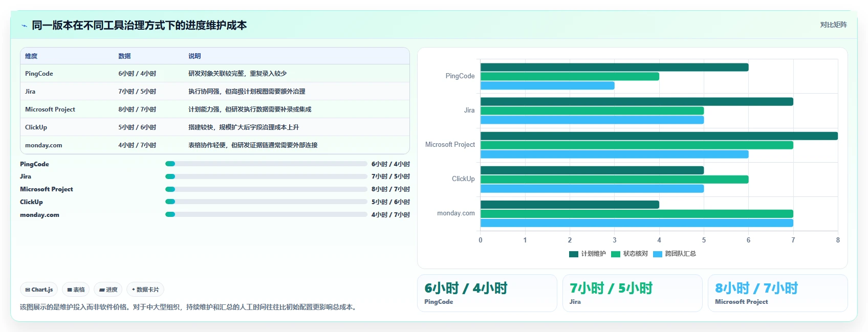
Task: Open the PingCode 6小时 / 4小时 stat card
Action: coord(487,293)
